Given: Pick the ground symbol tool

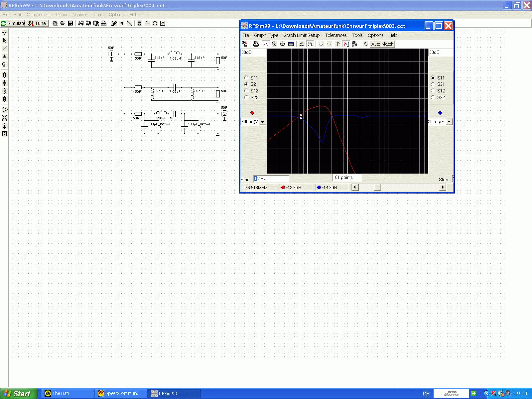Looking at the screenshot, I should [4, 57].
